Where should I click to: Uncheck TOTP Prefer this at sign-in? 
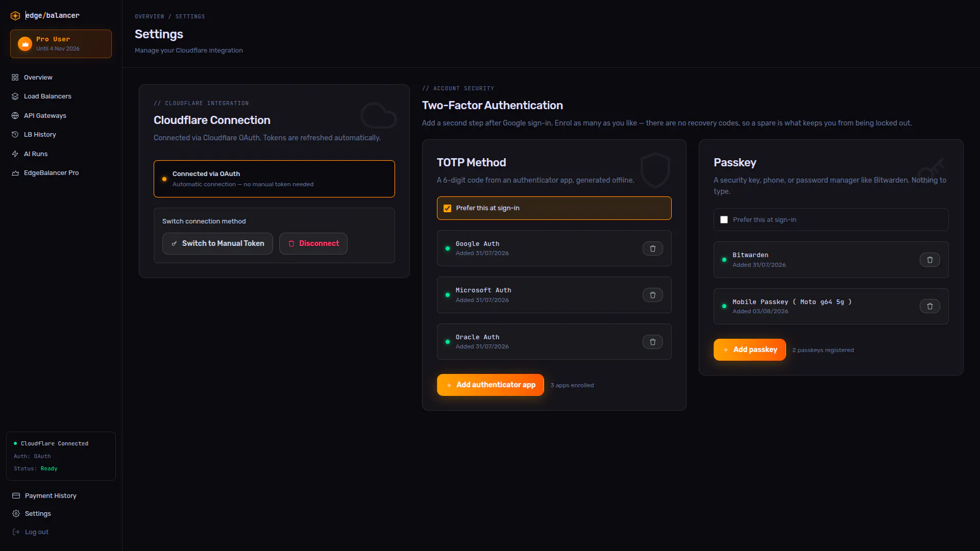pyautogui.click(x=447, y=208)
